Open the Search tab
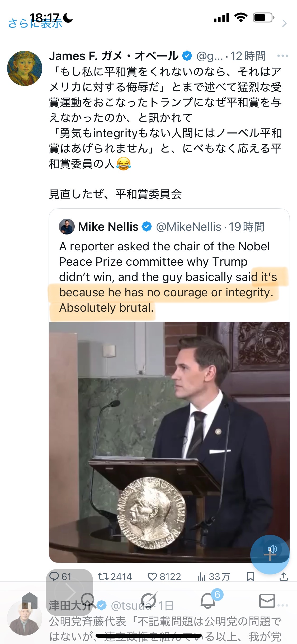The image size is (297, 644). pos(88,601)
